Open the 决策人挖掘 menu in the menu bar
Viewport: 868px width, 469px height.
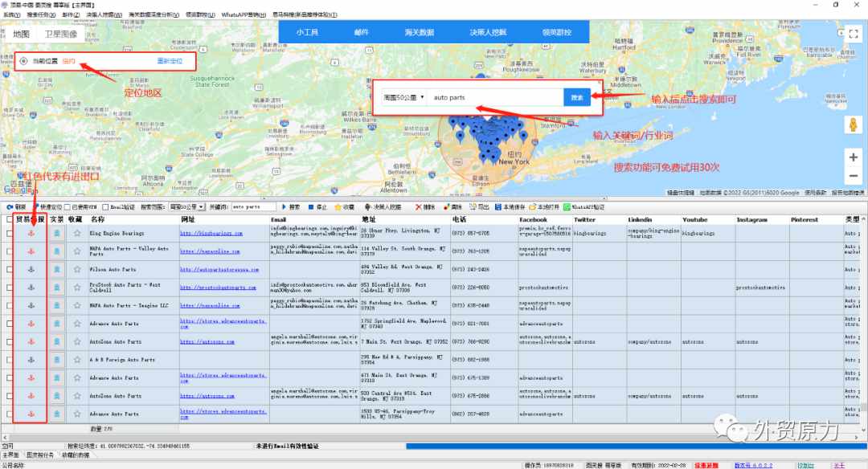click(104, 15)
